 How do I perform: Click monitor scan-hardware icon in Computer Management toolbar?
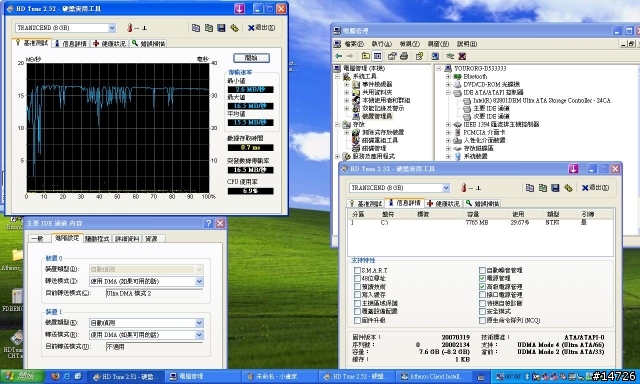pos(435,56)
